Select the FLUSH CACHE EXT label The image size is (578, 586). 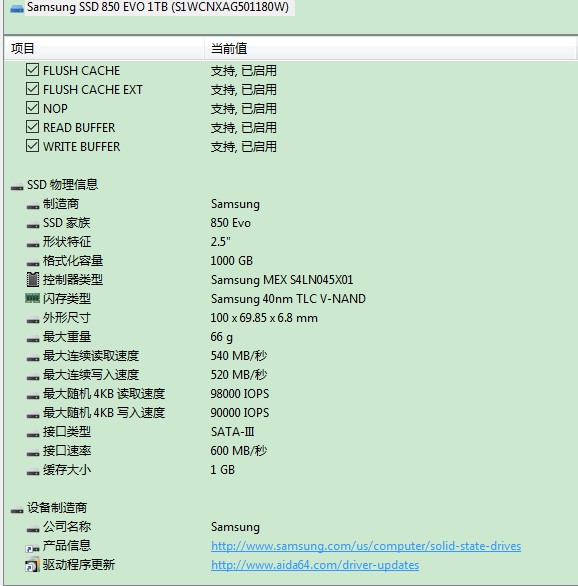93,90
